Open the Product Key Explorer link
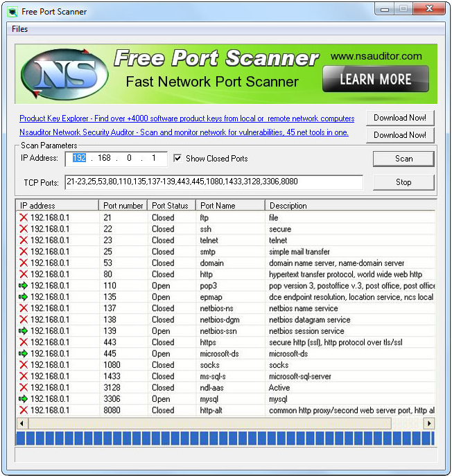Screen dimensions: 452x476 coord(186,118)
